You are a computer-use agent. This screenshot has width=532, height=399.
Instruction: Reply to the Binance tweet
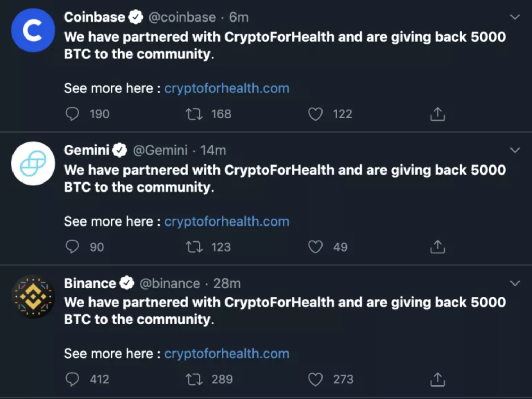point(72,379)
